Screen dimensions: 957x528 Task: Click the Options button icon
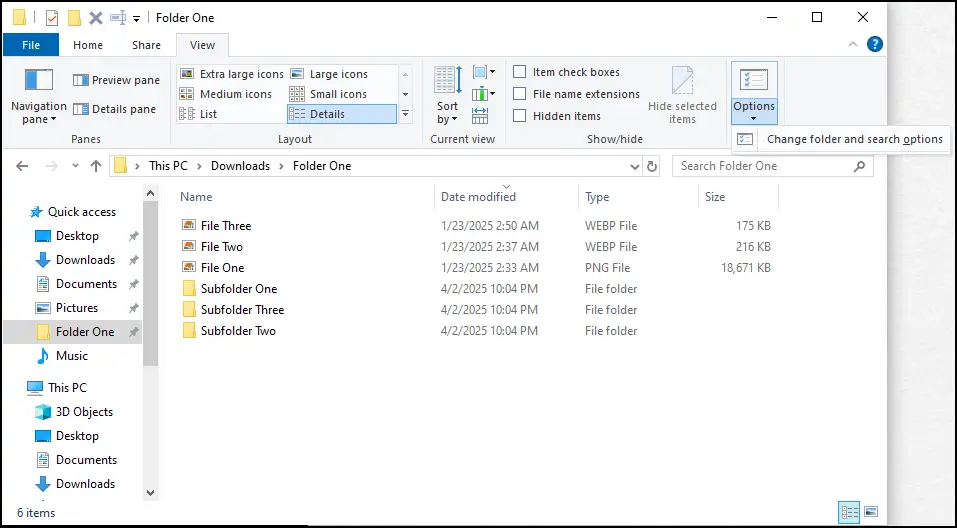754,80
